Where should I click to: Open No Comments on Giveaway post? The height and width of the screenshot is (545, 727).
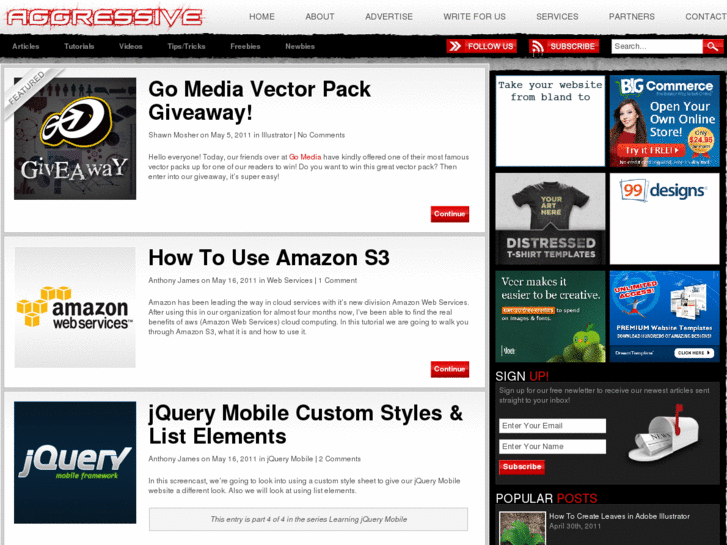coord(321,135)
